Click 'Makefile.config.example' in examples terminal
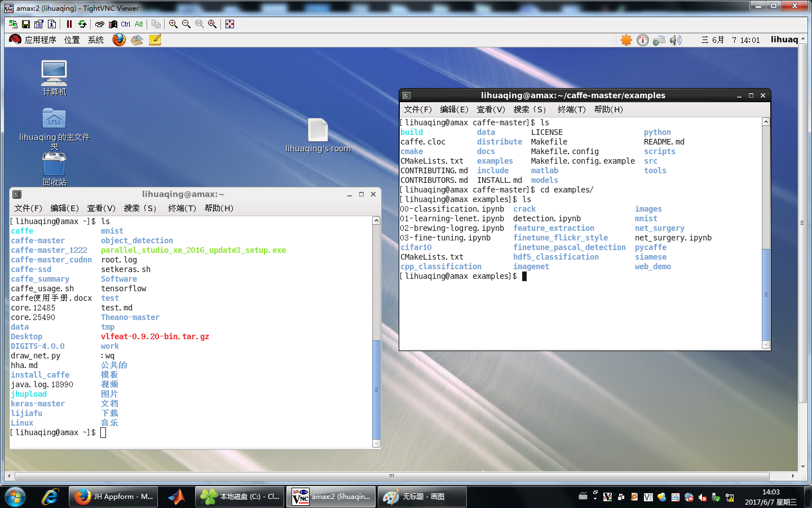 [x=582, y=161]
